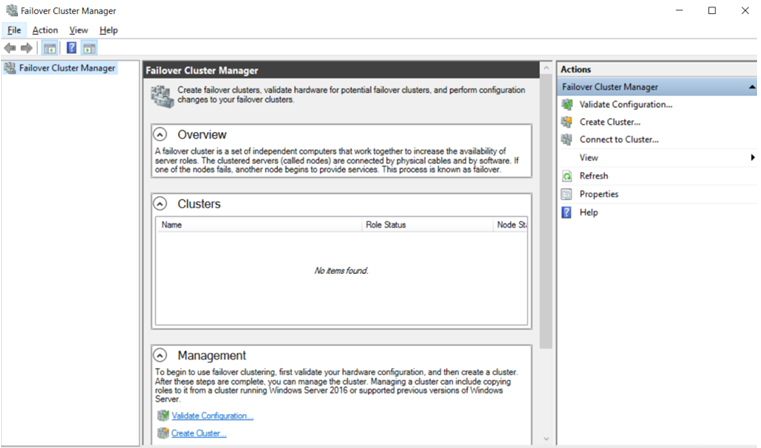The width and height of the screenshot is (761, 448).
Task: Collapse the Management section
Action: tap(160, 355)
